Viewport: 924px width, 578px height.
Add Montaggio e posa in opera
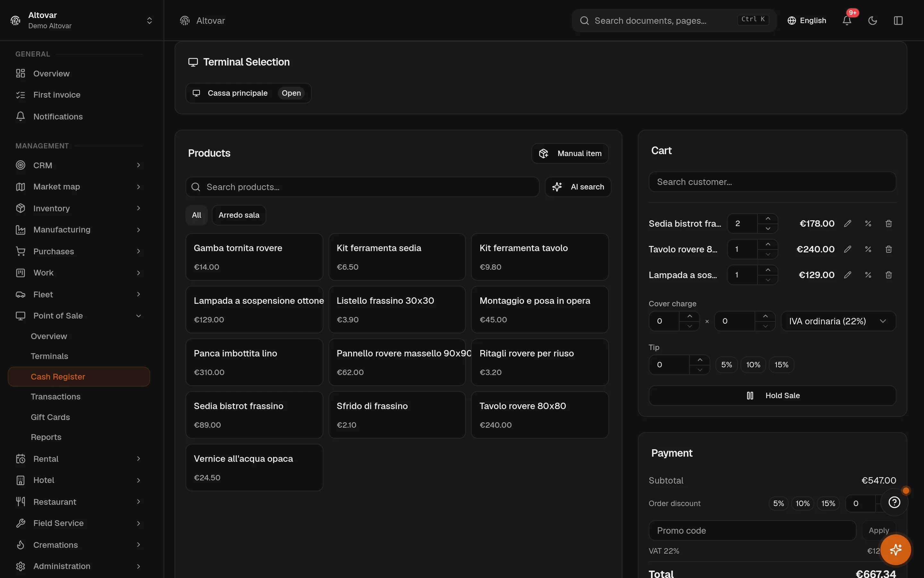tap(540, 310)
